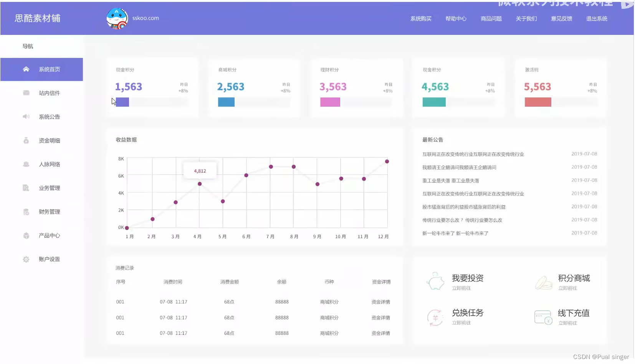This screenshot has width=635, height=364.
Task: Click 意见反馈 in the top navigation
Action: [562, 18]
